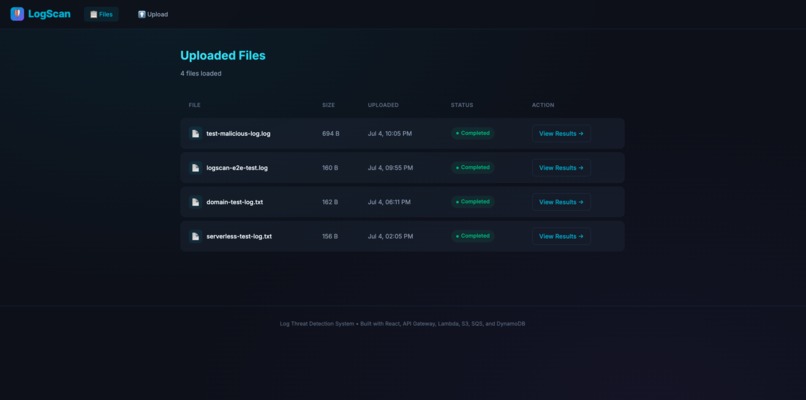Image resolution: width=806 pixels, height=400 pixels.
Task: View results for test-malicious-log.log
Action: pos(561,134)
